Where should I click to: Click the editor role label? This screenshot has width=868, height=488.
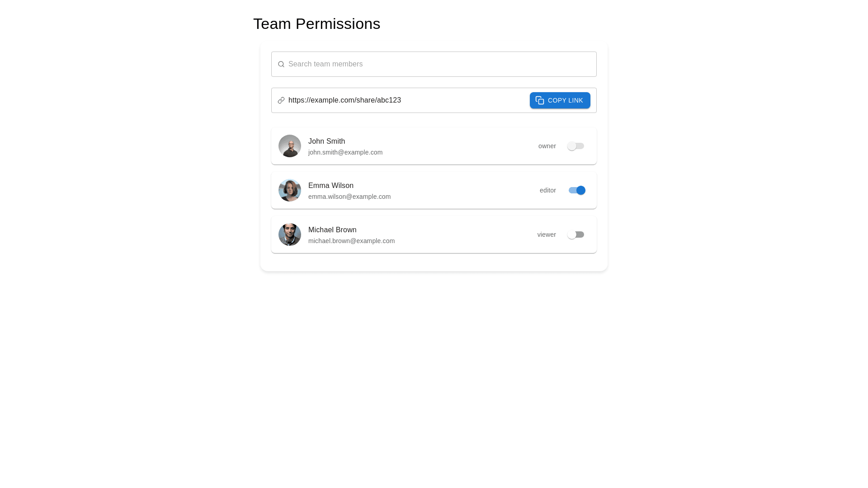tap(547, 190)
